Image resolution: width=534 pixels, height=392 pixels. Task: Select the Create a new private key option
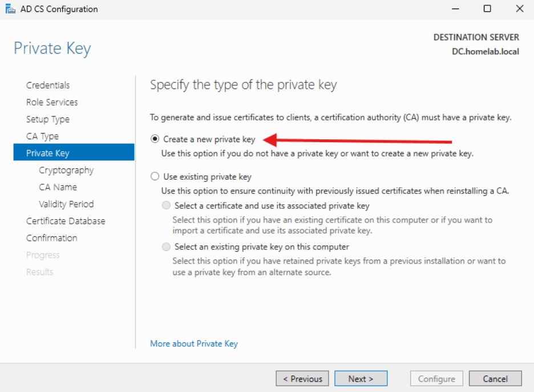[155, 139]
